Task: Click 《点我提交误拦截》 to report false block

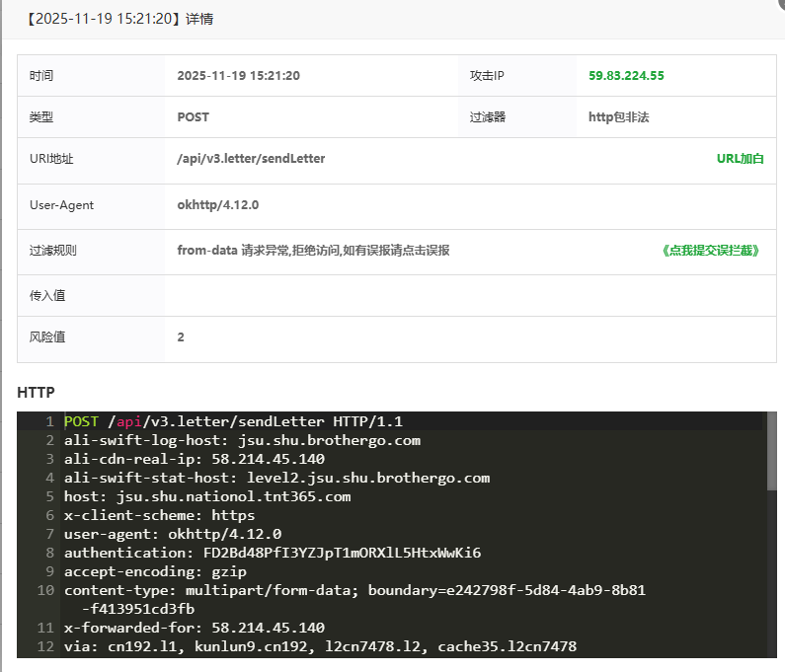Action: pos(712,251)
